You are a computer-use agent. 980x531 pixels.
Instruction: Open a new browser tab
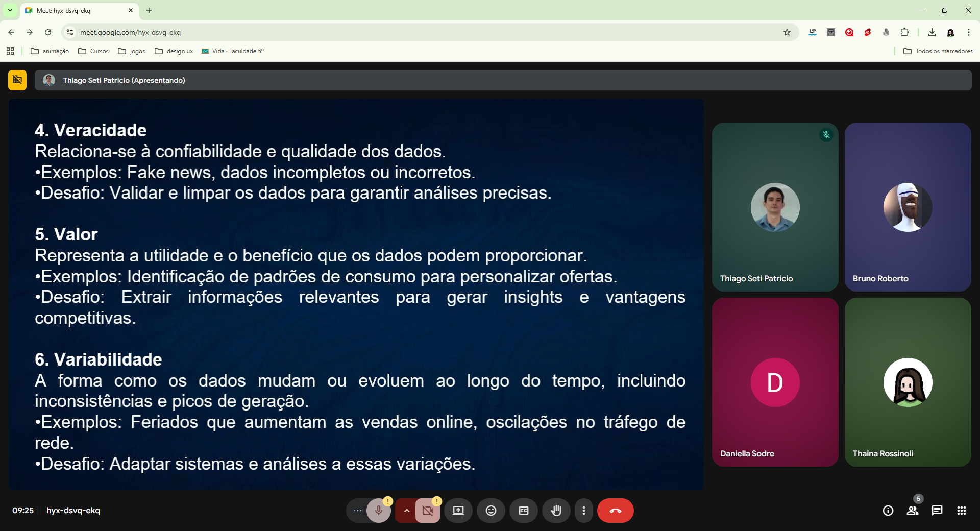(x=149, y=10)
